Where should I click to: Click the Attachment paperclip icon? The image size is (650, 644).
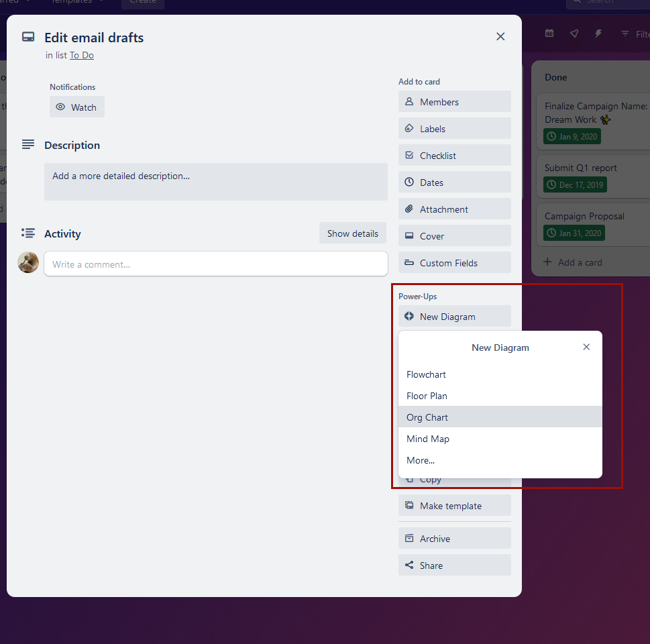[410, 209]
